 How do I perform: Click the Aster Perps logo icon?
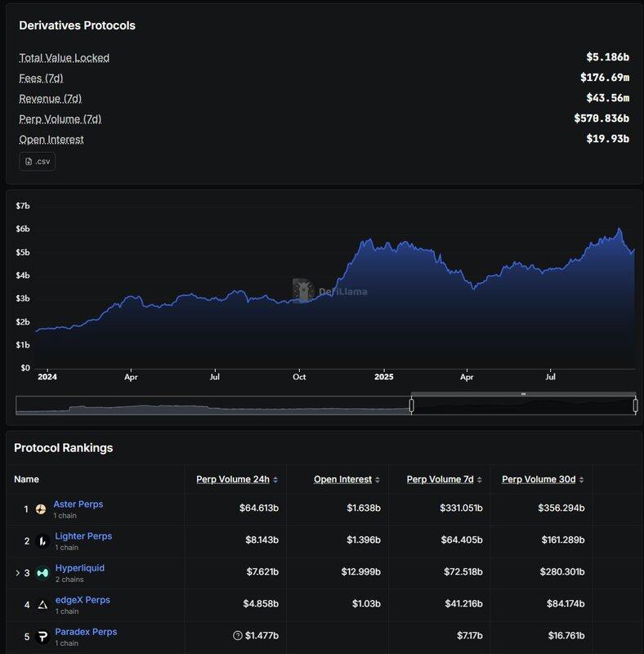(x=41, y=509)
